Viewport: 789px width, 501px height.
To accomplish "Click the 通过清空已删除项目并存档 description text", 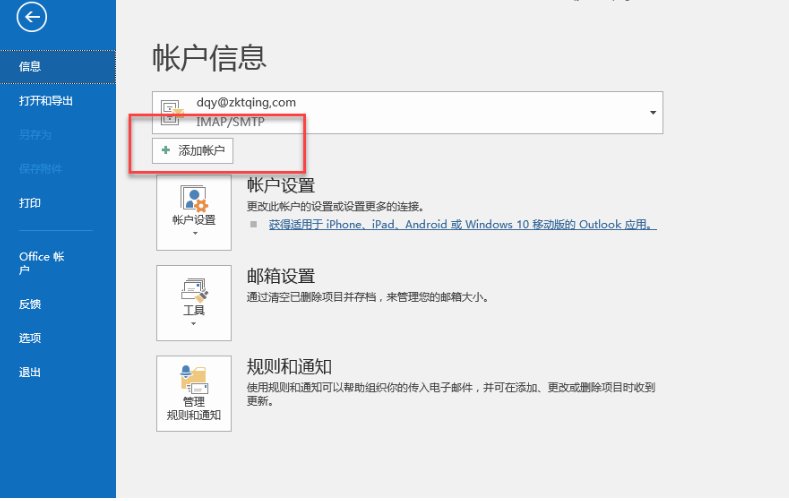I will point(368,297).
